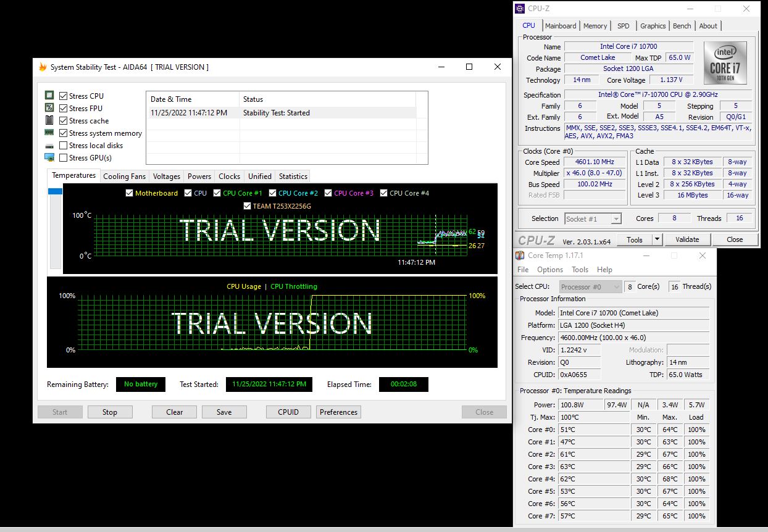
Task: Click the Validate button in CPU-Z
Action: [687, 239]
